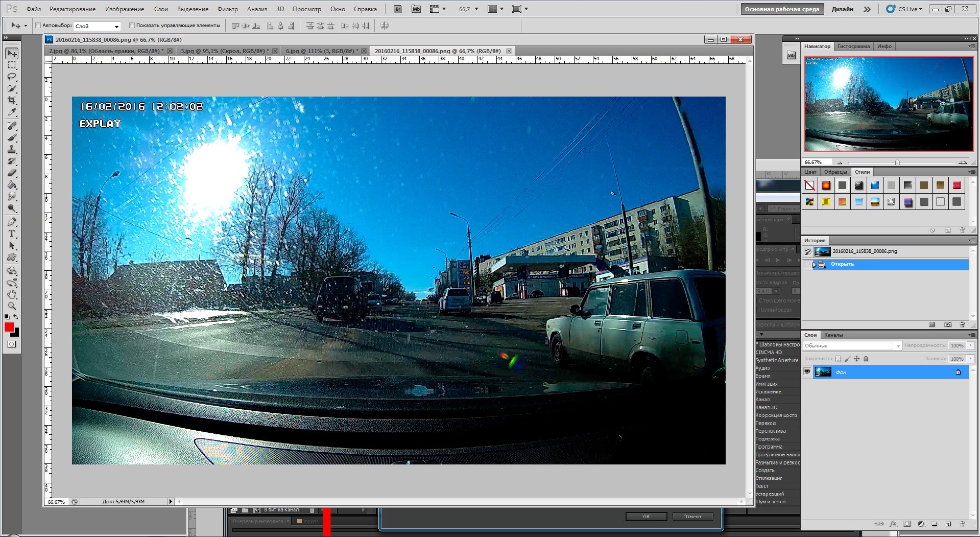This screenshot has width=980, height=537.
Task: Select the Rectangular Marquee tool
Action: point(12,65)
